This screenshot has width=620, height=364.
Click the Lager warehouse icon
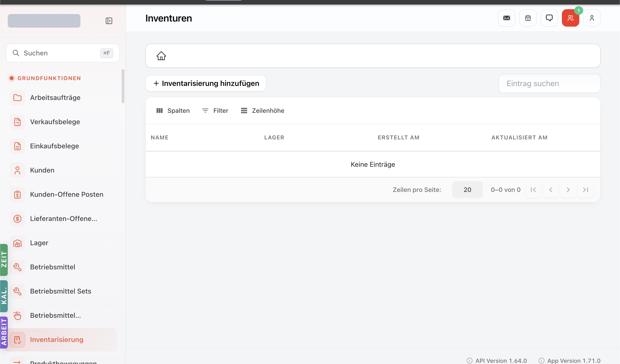point(17,243)
